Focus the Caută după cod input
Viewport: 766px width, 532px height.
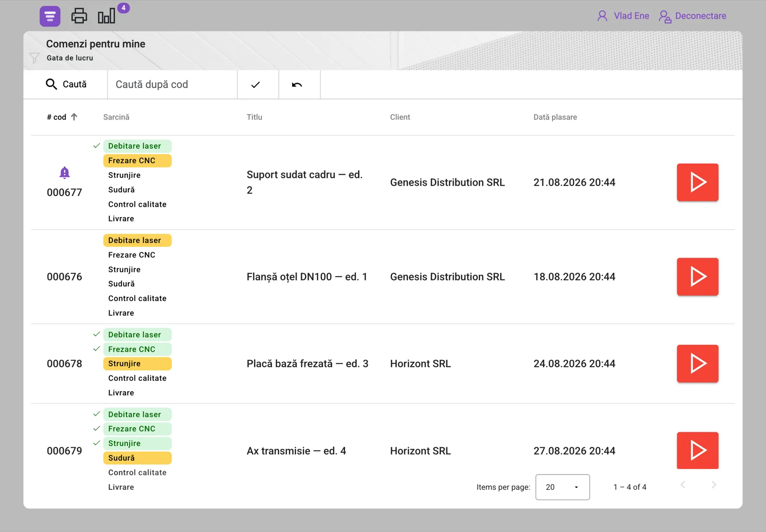pyautogui.click(x=172, y=85)
